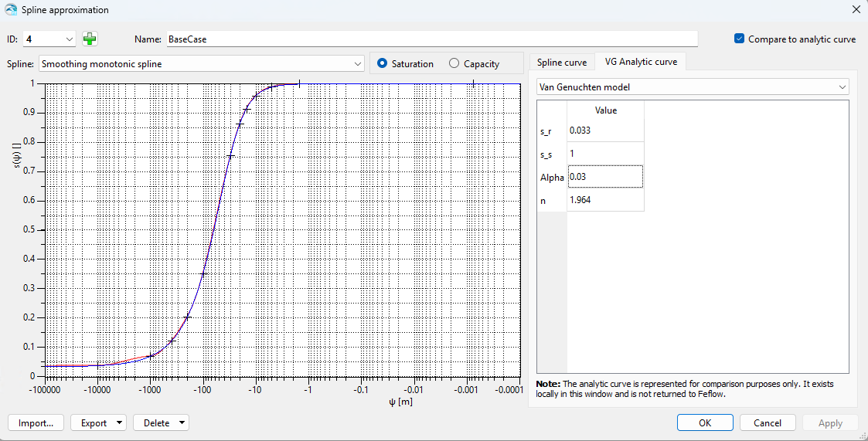The width and height of the screenshot is (868, 441).
Task: Switch to the Spline curve tab
Action: [x=562, y=62]
